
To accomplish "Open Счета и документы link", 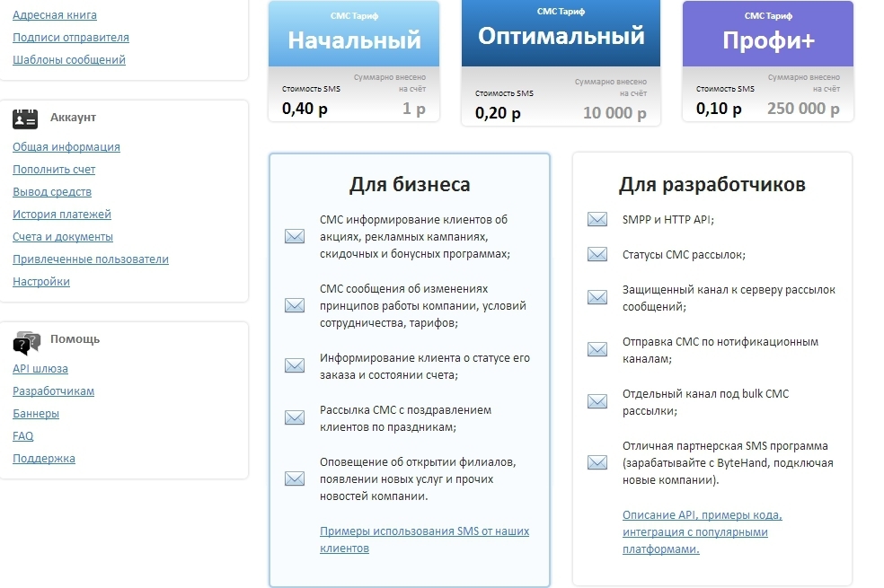I will pyautogui.click(x=63, y=237).
